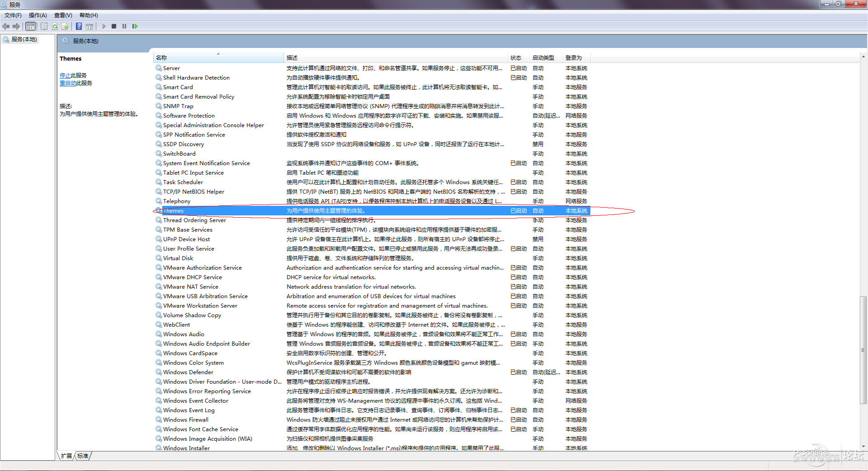Click the gear icon of Server service
The image size is (868, 471).
[159, 68]
